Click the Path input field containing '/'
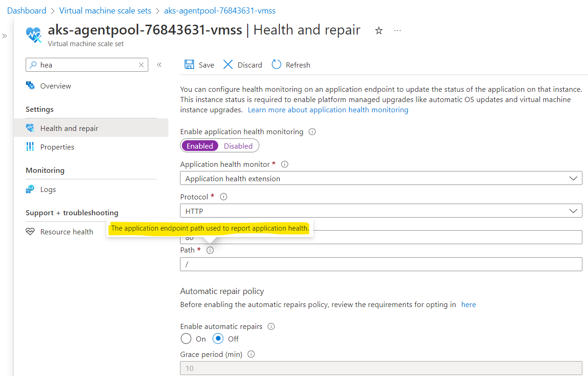This screenshot has height=376, width=588. [x=381, y=264]
